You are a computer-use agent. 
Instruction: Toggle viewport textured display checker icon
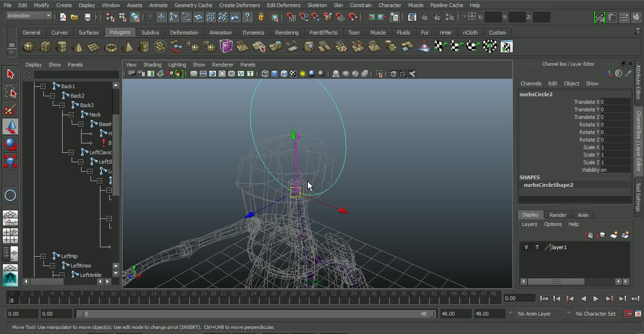tap(293, 74)
